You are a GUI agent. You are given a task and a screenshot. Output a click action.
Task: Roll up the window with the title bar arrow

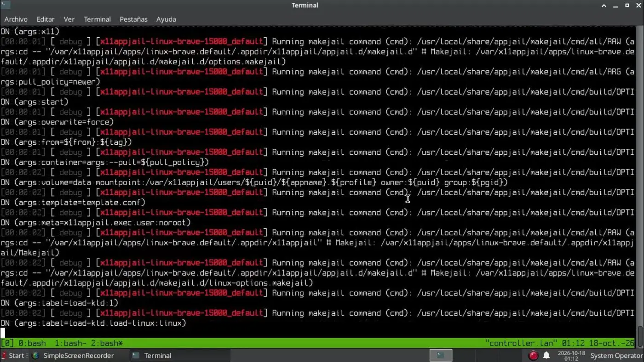[x=604, y=6]
